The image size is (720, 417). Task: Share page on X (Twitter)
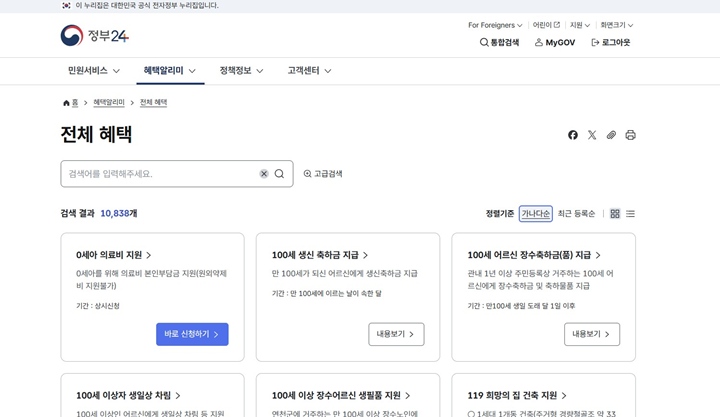pyautogui.click(x=592, y=135)
